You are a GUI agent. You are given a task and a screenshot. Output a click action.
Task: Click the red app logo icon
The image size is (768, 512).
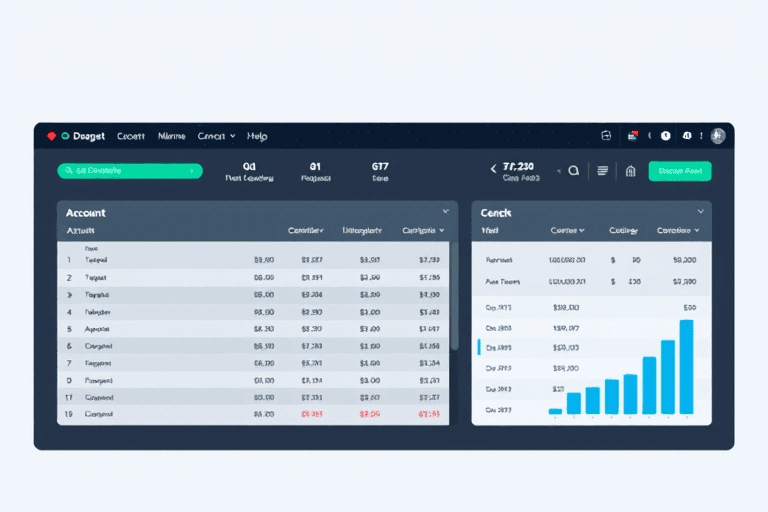pyautogui.click(x=51, y=136)
